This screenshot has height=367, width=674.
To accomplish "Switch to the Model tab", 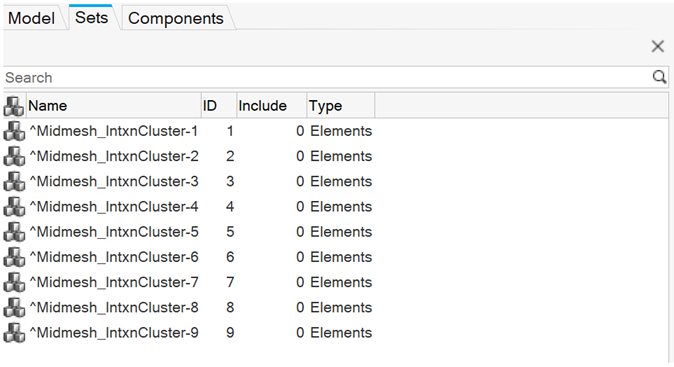I will point(31,18).
